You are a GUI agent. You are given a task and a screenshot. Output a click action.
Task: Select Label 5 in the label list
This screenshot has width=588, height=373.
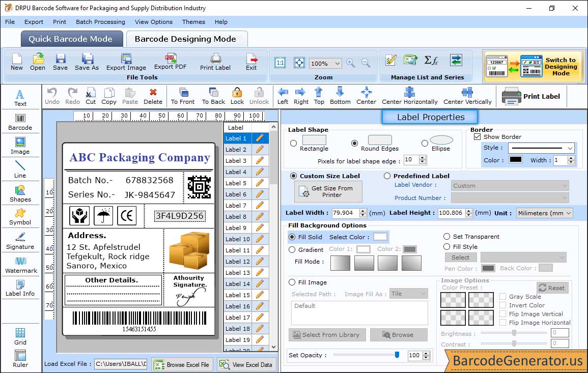[236, 183]
